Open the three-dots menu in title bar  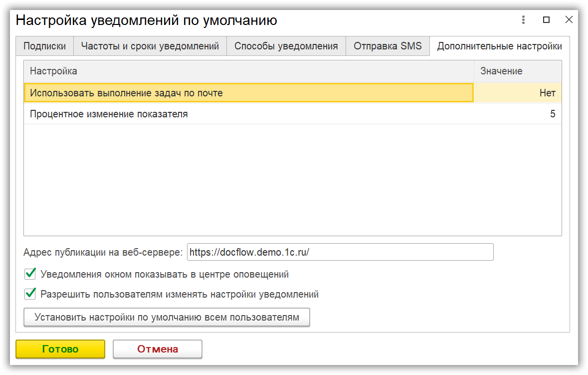(x=523, y=20)
